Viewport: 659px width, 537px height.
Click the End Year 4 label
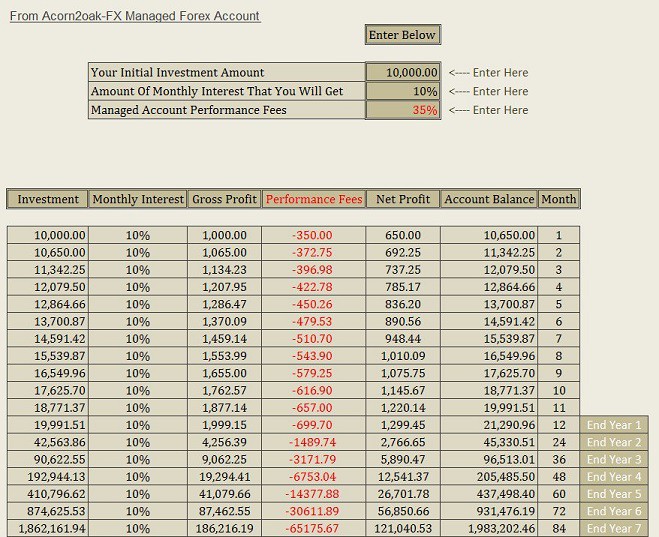(614, 476)
